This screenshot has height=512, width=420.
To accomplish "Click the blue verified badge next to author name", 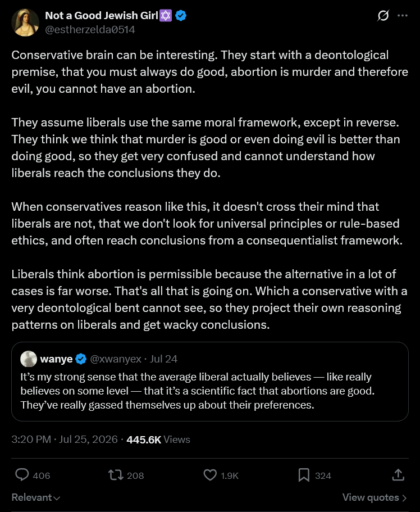I will click(181, 15).
